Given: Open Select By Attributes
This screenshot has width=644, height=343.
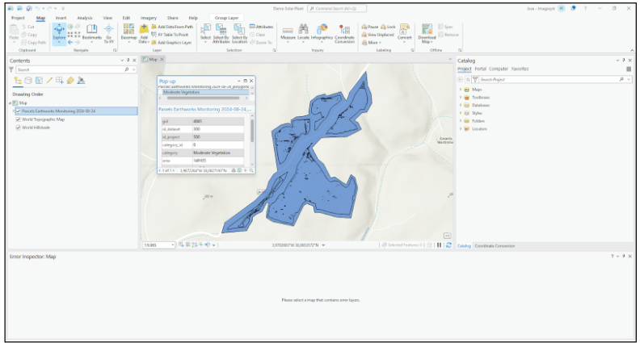Looking at the screenshot, I should click(x=221, y=34).
